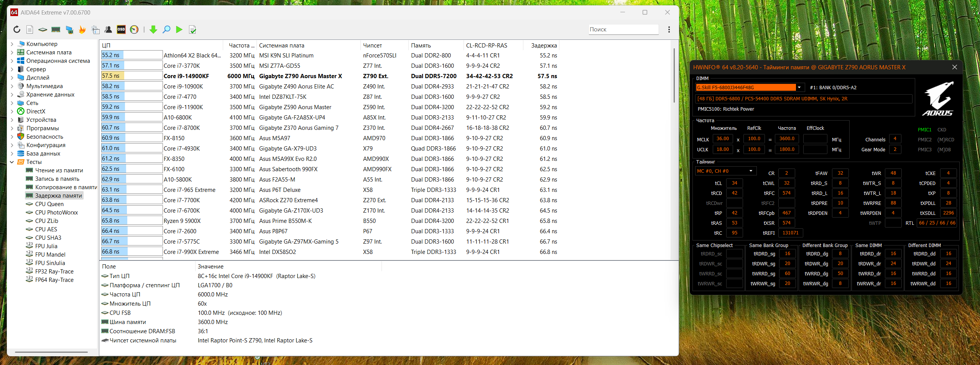Select the Core i9-14900KF result row
The image size is (980, 365).
tap(330, 76)
